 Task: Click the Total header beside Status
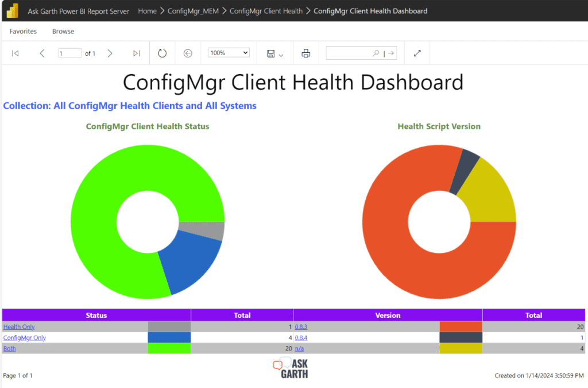pyautogui.click(x=242, y=315)
